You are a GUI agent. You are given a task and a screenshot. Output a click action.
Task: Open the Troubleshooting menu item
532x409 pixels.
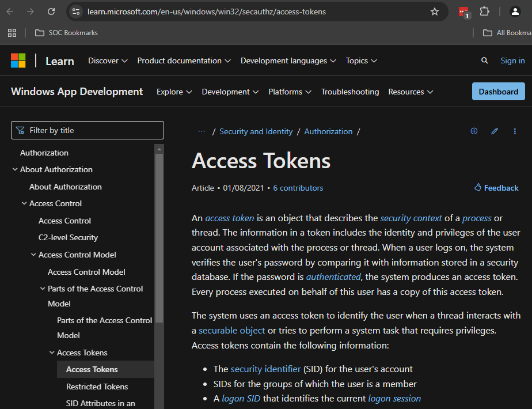point(349,92)
